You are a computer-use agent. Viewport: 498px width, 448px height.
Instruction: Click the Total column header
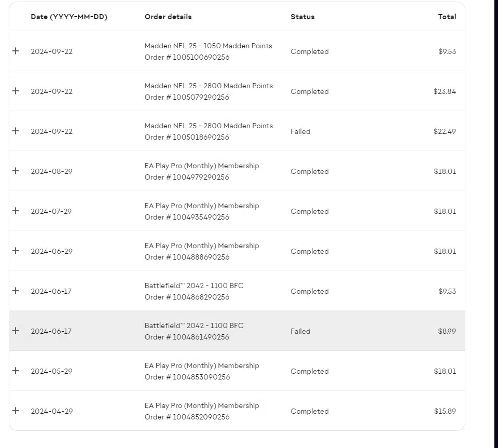[447, 17]
